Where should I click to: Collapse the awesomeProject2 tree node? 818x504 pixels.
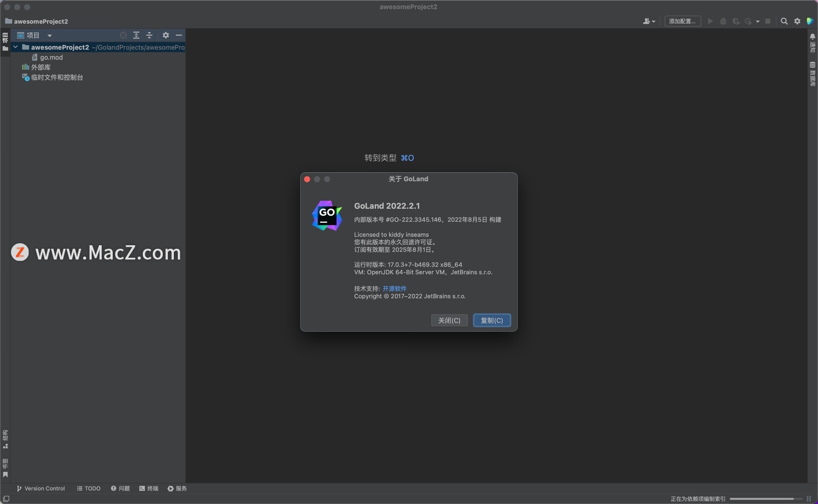(x=16, y=47)
